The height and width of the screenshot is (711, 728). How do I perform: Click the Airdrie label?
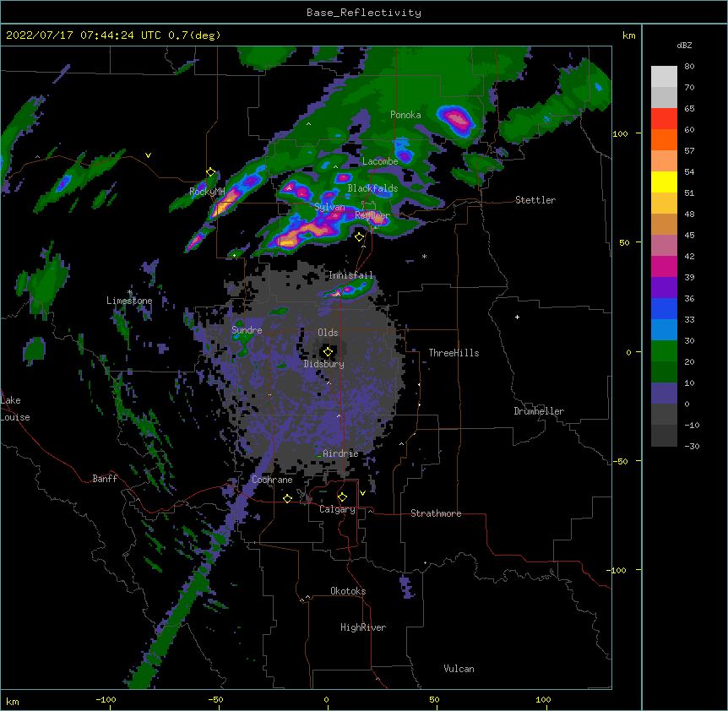pyautogui.click(x=340, y=453)
